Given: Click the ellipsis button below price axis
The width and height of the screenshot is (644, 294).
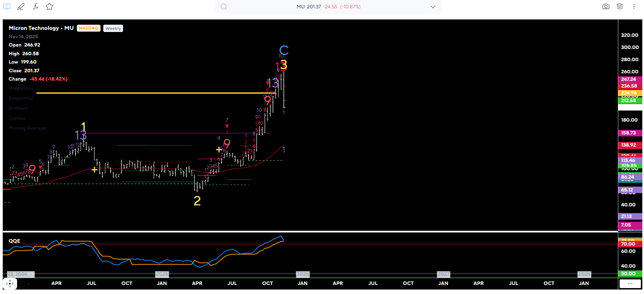Looking at the screenshot, I should [x=630, y=284].
